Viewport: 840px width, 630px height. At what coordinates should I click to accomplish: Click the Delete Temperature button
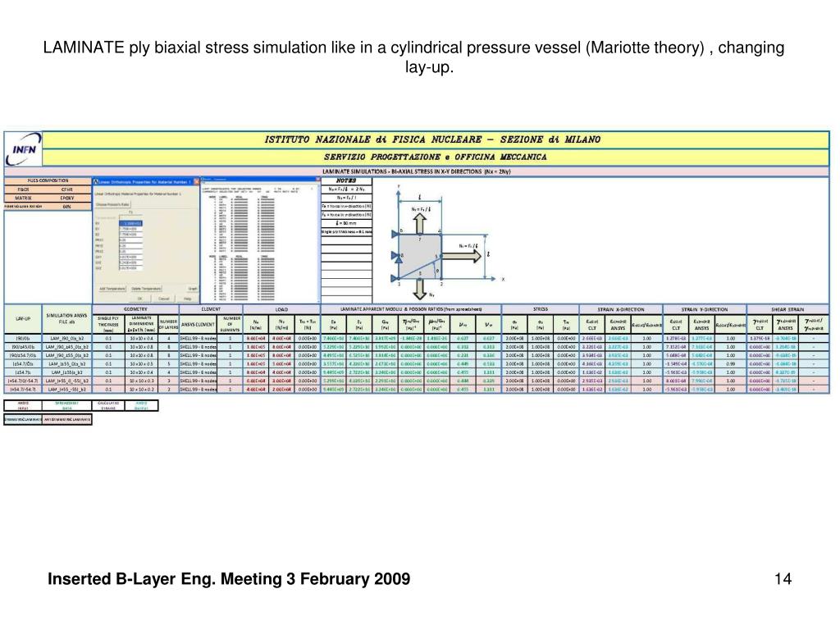(x=146, y=289)
